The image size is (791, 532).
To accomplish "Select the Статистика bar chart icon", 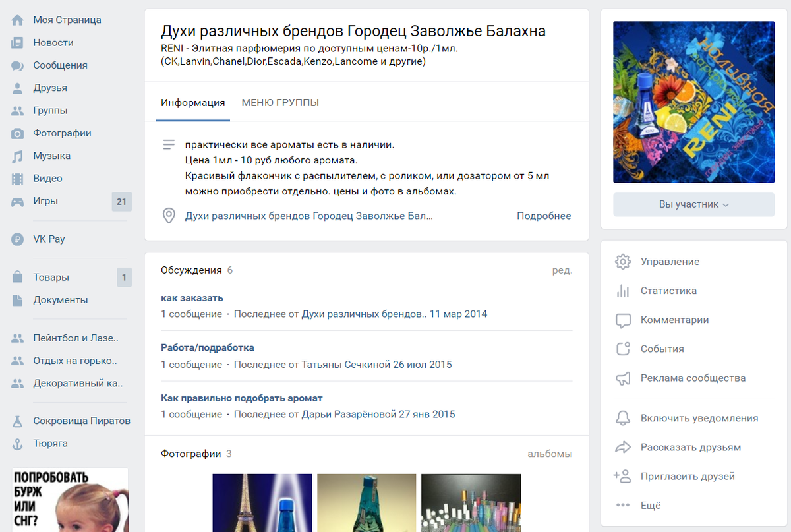I will 622,291.
